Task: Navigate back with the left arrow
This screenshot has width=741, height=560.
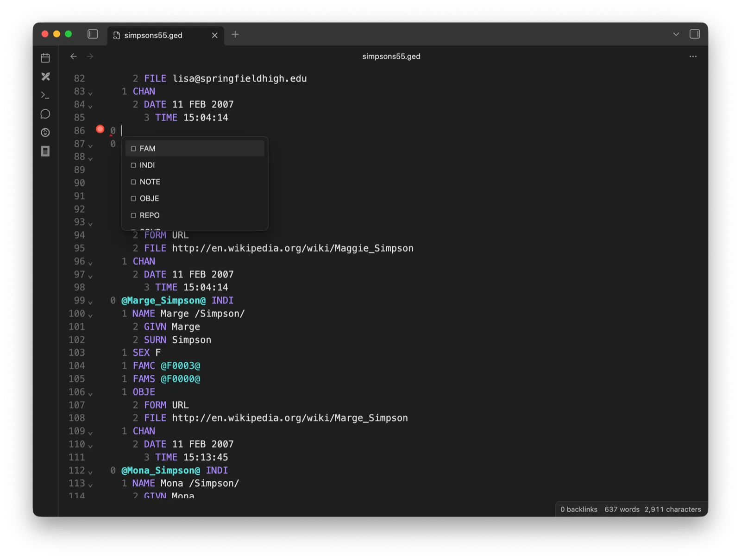Action: (74, 57)
